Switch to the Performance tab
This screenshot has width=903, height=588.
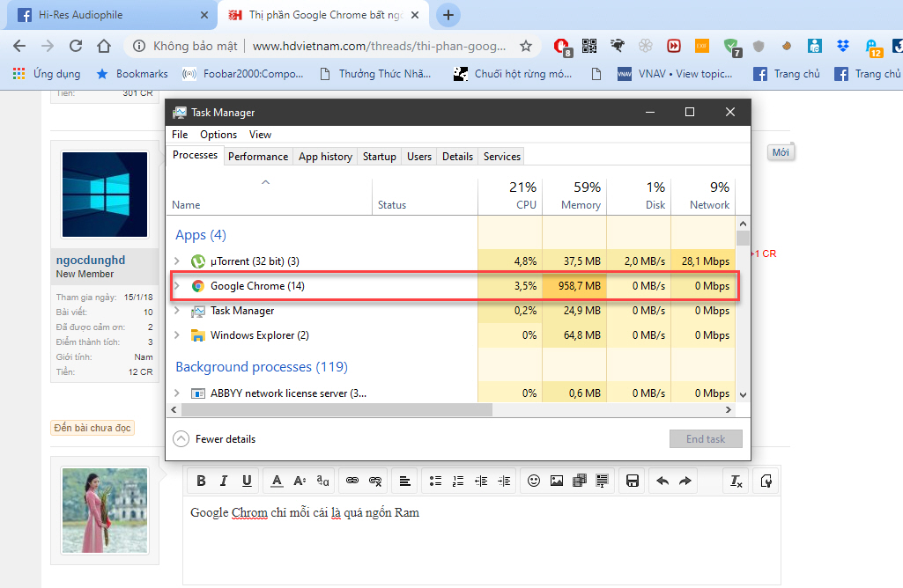pyautogui.click(x=258, y=157)
